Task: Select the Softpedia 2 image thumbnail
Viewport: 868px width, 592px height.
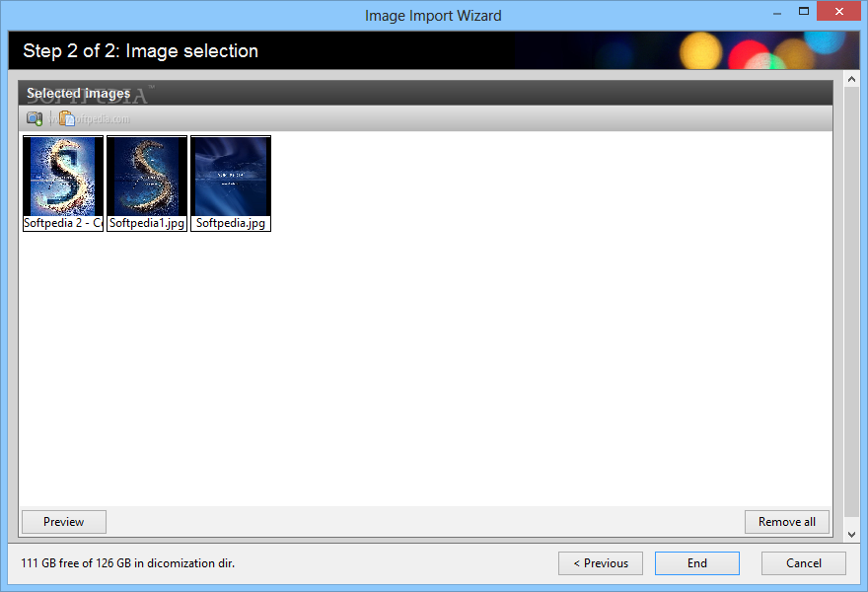Action: pyautogui.click(x=63, y=184)
